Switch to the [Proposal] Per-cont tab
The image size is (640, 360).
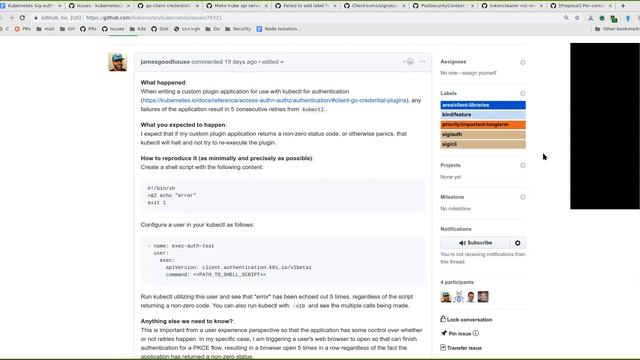click(581, 6)
